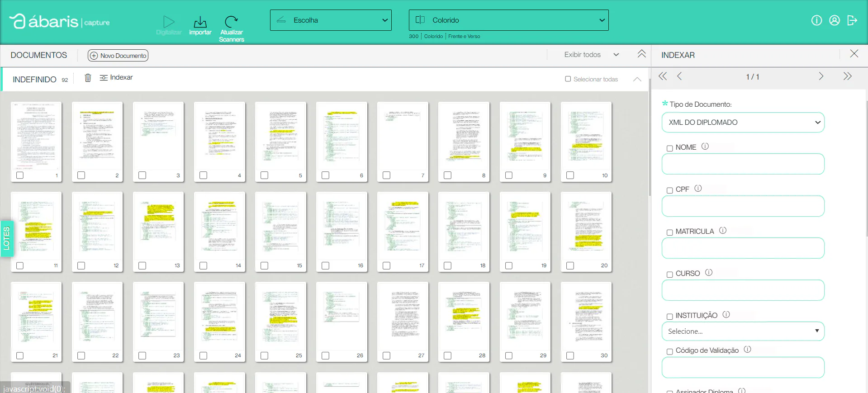Open the LOTES side tab
Screen dimensions: 868x393
(7, 238)
